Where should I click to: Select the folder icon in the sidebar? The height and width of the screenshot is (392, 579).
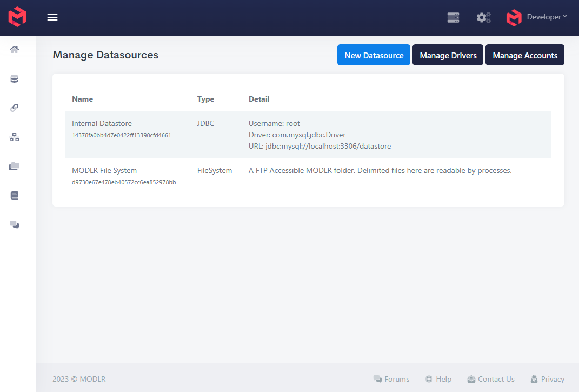tap(14, 166)
